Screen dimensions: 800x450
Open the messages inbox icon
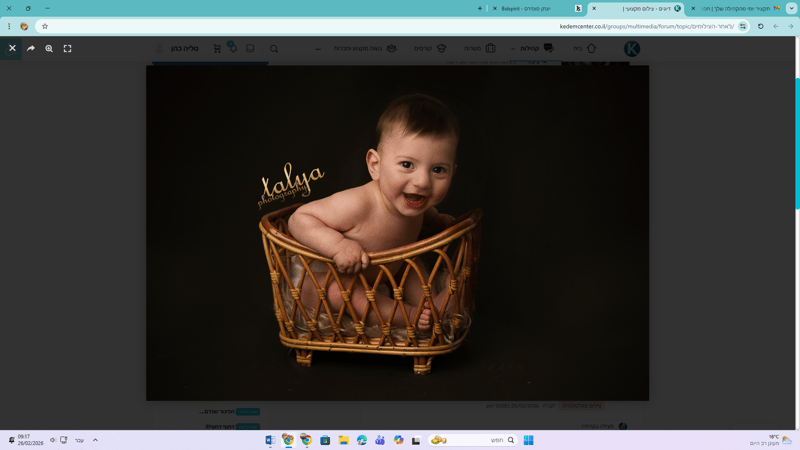tap(250, 48)
